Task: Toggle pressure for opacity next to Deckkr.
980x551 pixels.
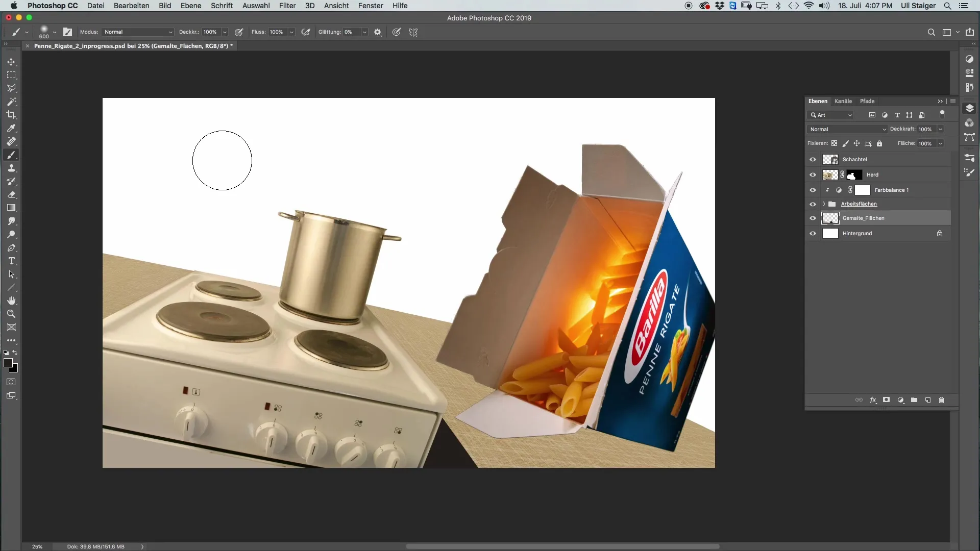Action: 238,32
